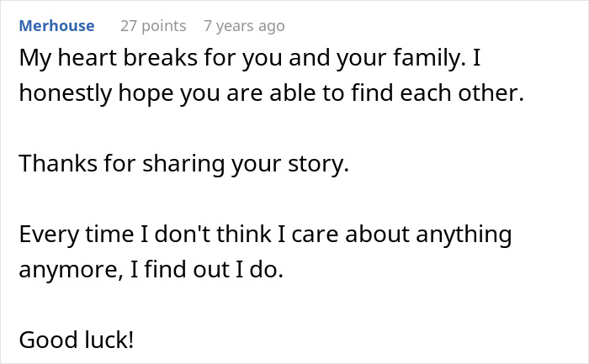Click the line starting 'honestly hope you'
Image resolution: width=589 pixels, height=364 pixels.
point(271,95)
